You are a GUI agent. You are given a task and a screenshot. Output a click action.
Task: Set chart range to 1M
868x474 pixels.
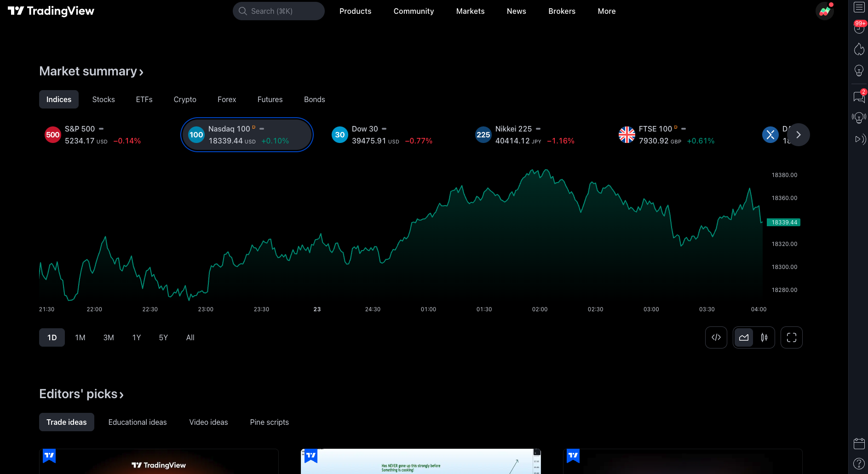tap(80, 337)
